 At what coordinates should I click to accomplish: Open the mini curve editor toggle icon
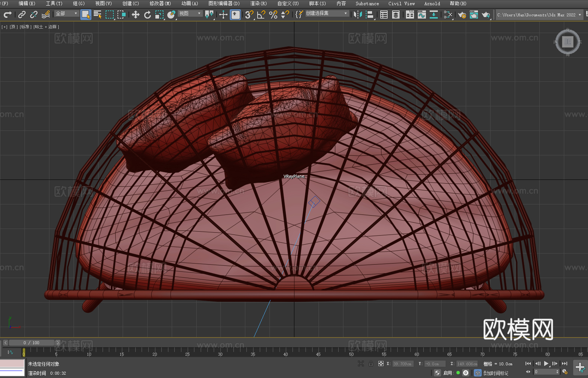pos(10,352)
